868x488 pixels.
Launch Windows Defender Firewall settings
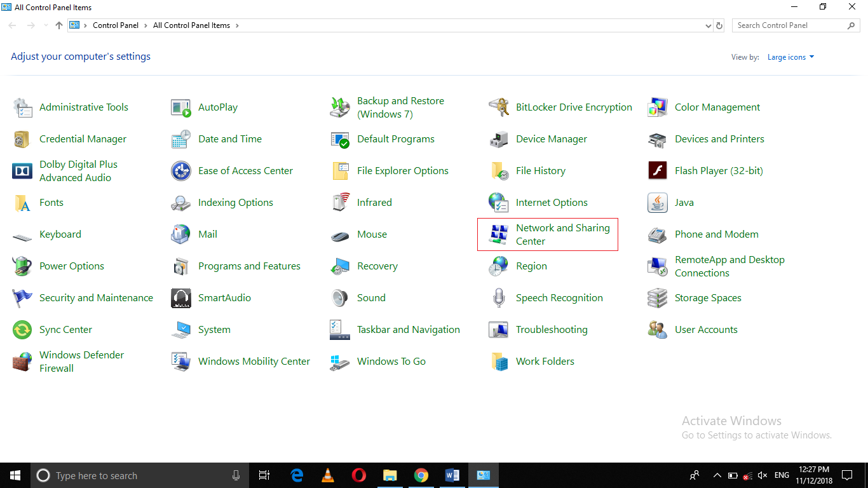click(x=81, y=361)
